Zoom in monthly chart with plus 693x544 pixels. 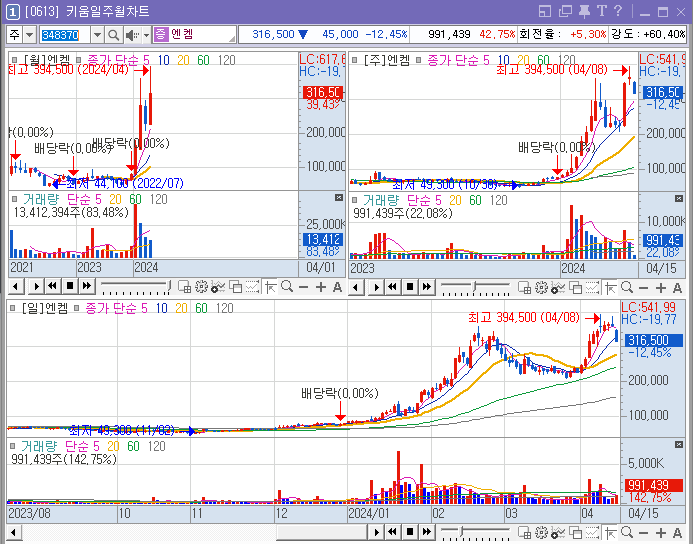point(321,288)
